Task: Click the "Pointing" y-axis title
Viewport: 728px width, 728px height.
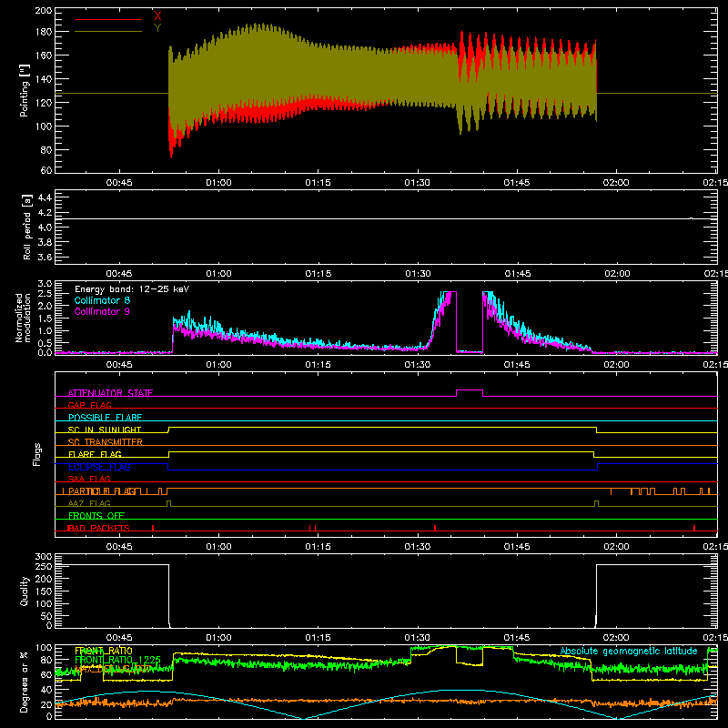Action: click(25, 91)
